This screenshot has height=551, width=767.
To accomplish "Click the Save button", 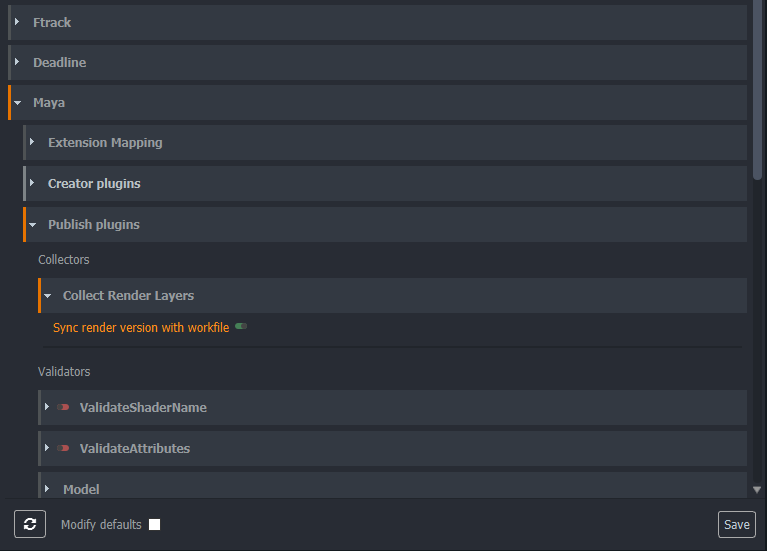I will coord(736,525).
